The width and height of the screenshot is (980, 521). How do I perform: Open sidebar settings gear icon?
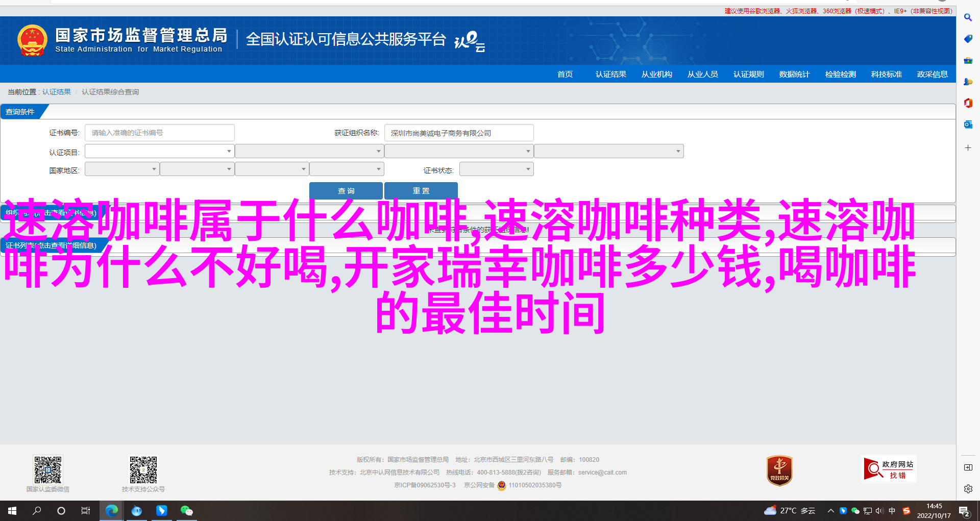pyautogui.click(x=968, y=489)
